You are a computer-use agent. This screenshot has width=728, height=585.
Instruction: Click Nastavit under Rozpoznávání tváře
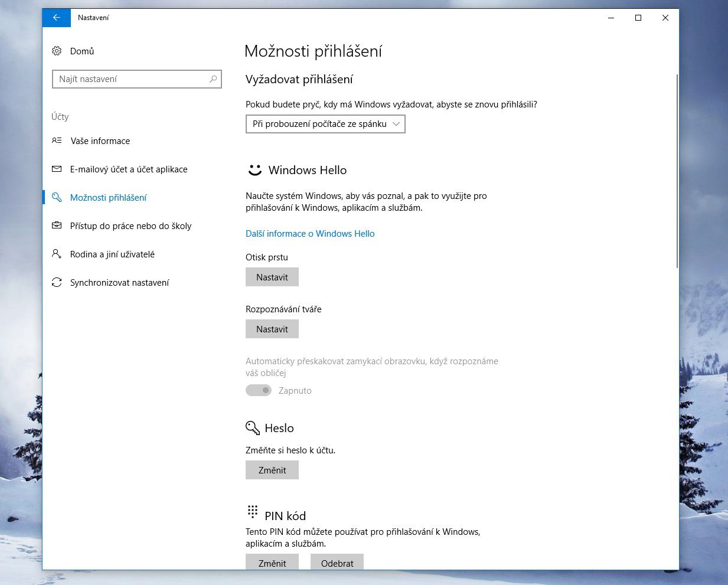click(272, 329)
